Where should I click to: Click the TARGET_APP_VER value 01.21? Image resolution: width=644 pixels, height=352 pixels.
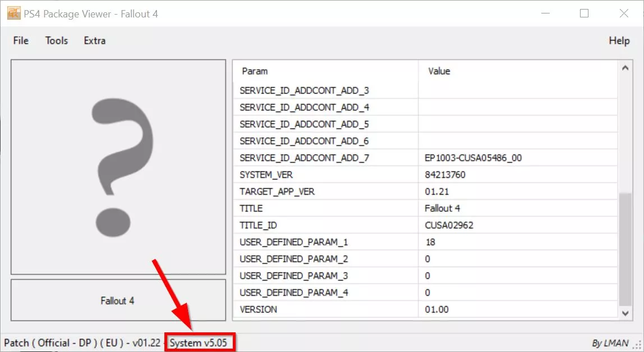[x=437, y=191]
